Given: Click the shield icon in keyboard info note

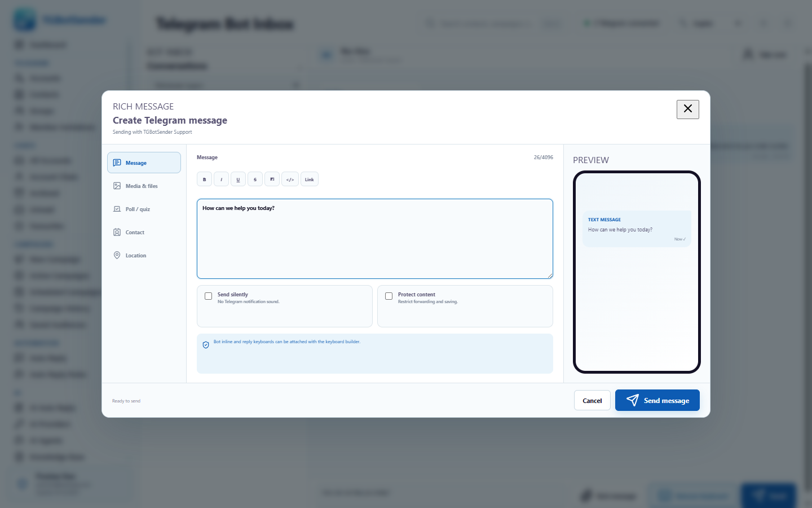Looking at the screenshot, I should [x=206, y=345].
